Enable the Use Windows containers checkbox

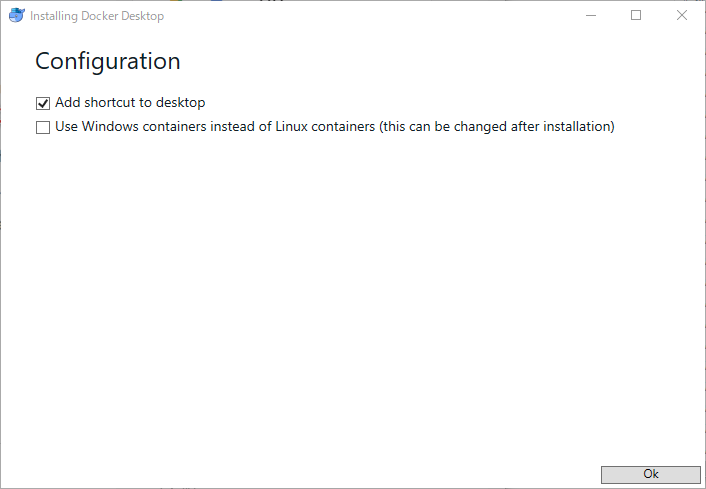coord(43,127)
